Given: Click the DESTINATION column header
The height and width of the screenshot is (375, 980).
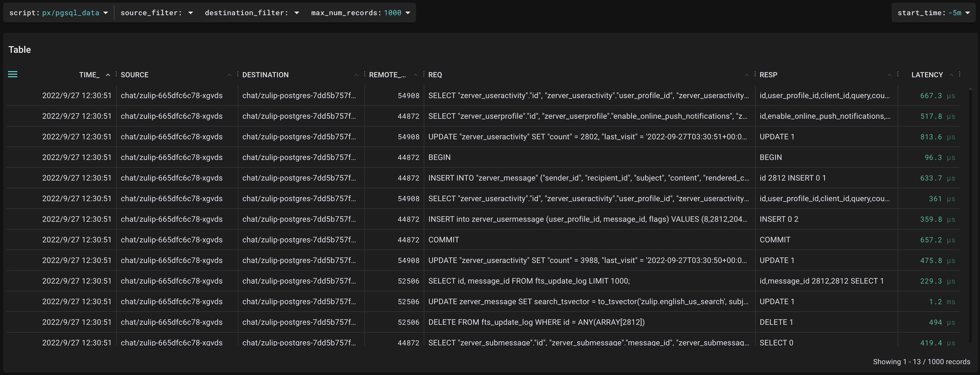Looking at the screenshot, I should pyautogui.click(x=266, y=75).
